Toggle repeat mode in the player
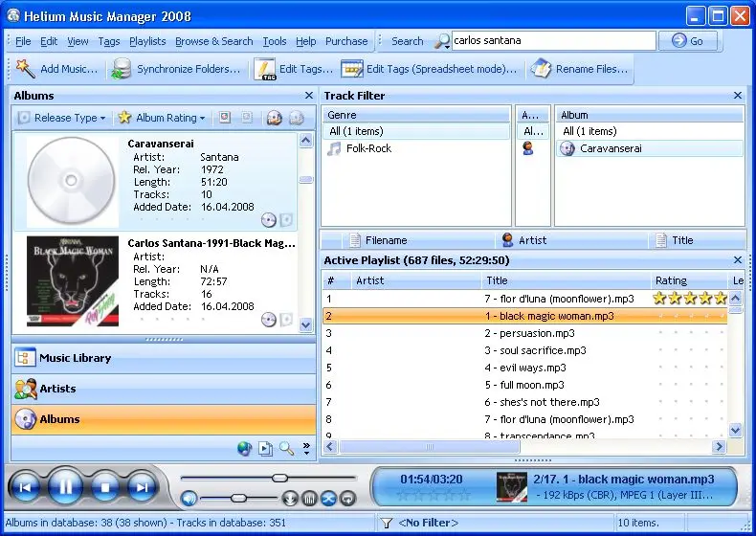The image size is (756, 536). [347, 499]
